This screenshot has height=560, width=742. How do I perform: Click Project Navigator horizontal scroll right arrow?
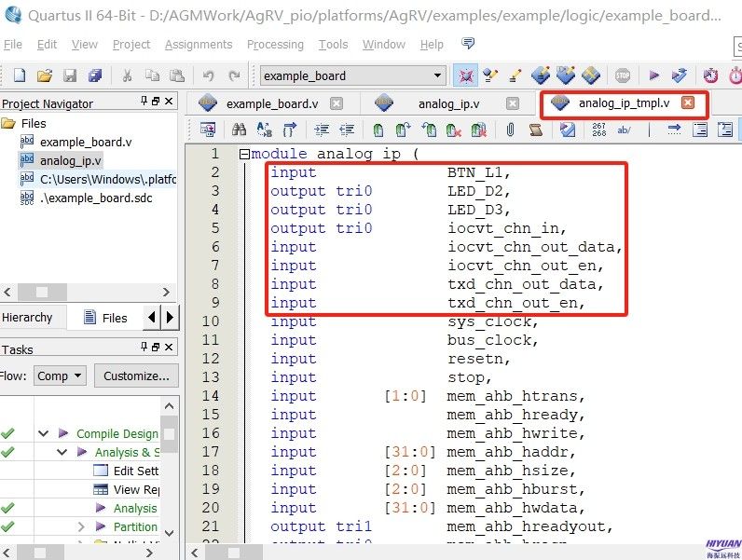[x=166, y=292]
